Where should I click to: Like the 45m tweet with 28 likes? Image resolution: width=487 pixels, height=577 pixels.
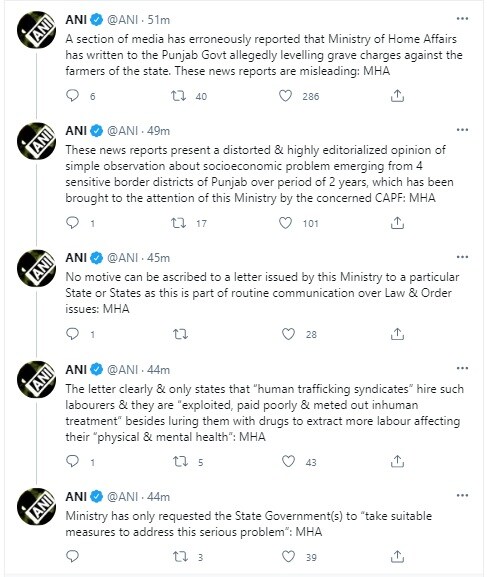(x=288, y=334)
